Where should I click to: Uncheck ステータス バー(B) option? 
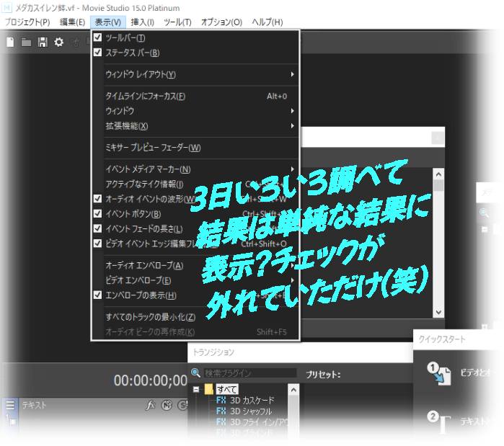[x=98, y=53]
